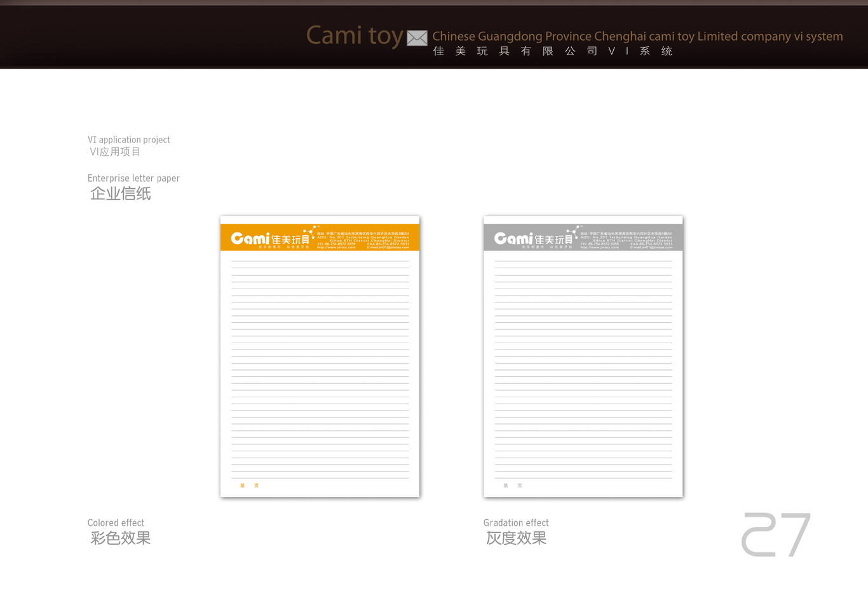This screenshot has width=868, height=614.
Task: Open the grayscale letter paper thumbnail
Action: [x=583, y=357]
